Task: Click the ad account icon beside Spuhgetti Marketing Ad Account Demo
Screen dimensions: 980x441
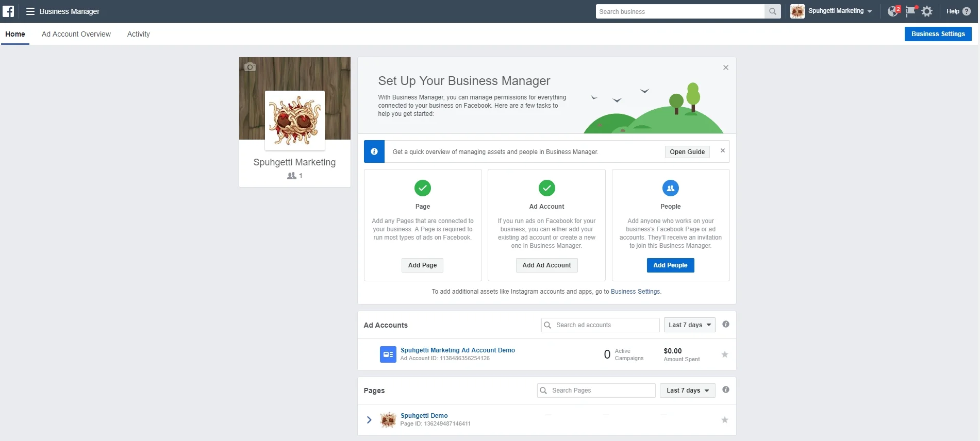Action: 388,354
